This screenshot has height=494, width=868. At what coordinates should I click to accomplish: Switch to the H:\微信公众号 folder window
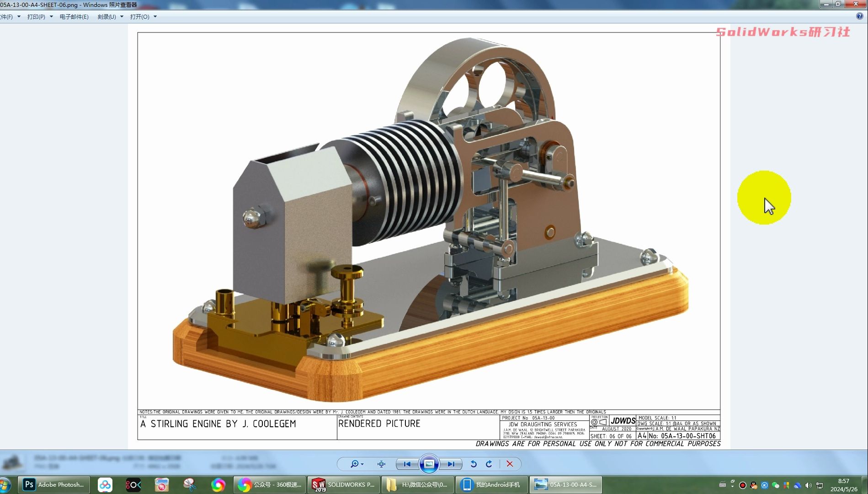pyautogui.click(x=417, y=484)
